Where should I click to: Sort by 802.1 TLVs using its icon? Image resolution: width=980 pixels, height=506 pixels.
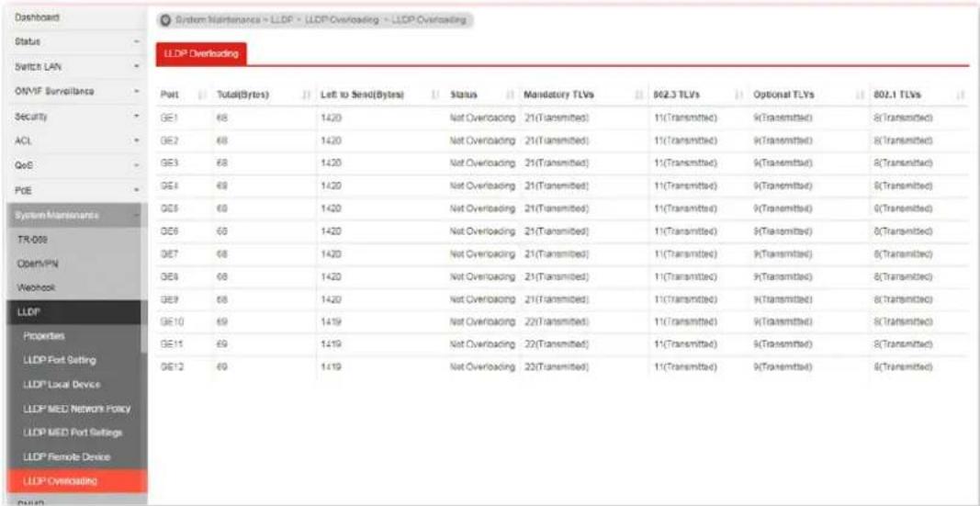tap(960, 95)
